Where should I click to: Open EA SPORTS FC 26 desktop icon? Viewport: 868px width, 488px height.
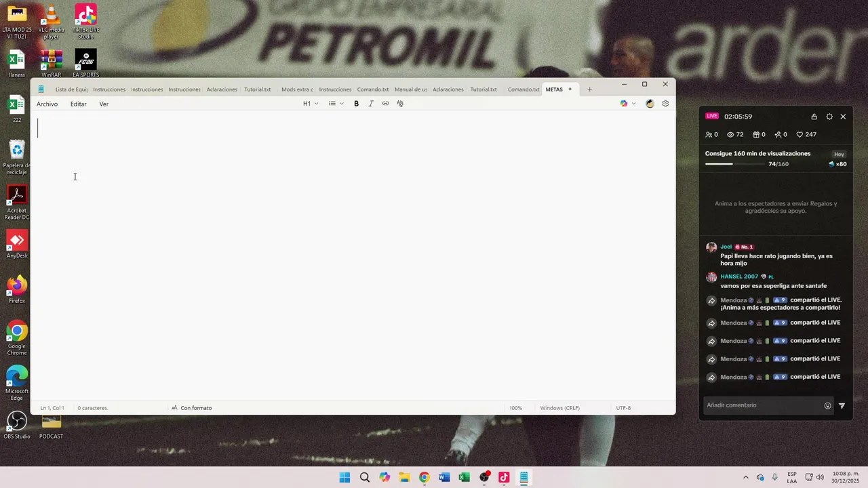[x=85, y=63]
